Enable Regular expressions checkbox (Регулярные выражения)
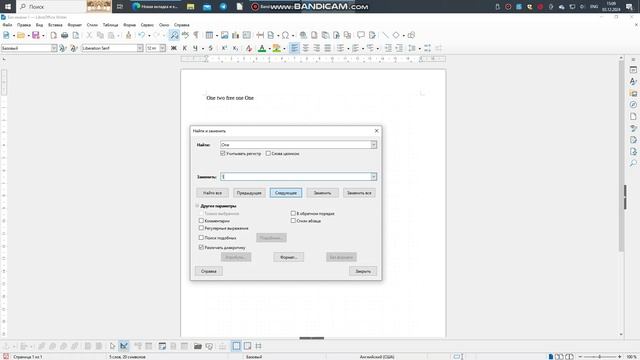The width and height of the screenshot is (640, 360). click(x=201, y=228)
